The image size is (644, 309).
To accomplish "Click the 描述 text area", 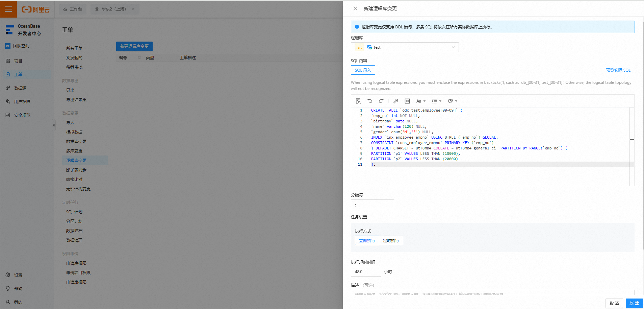I will coord(492,292).
